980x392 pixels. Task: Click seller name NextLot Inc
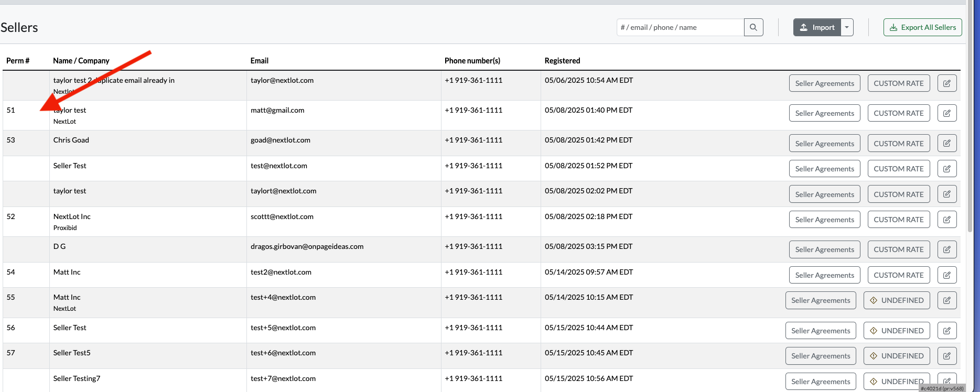point(72,216)
